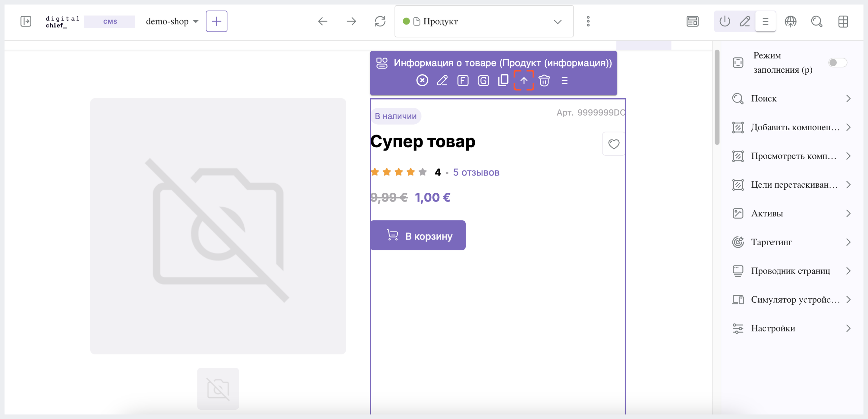The image size is (868, 419).
Task: Switch to preview mode power icon
Action: (725, 21)
